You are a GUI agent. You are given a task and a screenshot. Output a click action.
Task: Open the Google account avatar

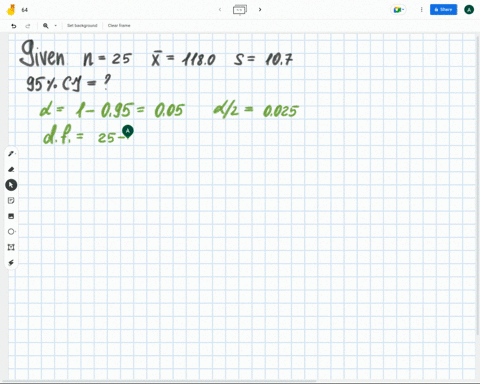pyautogui.click(x=469, y=10)
